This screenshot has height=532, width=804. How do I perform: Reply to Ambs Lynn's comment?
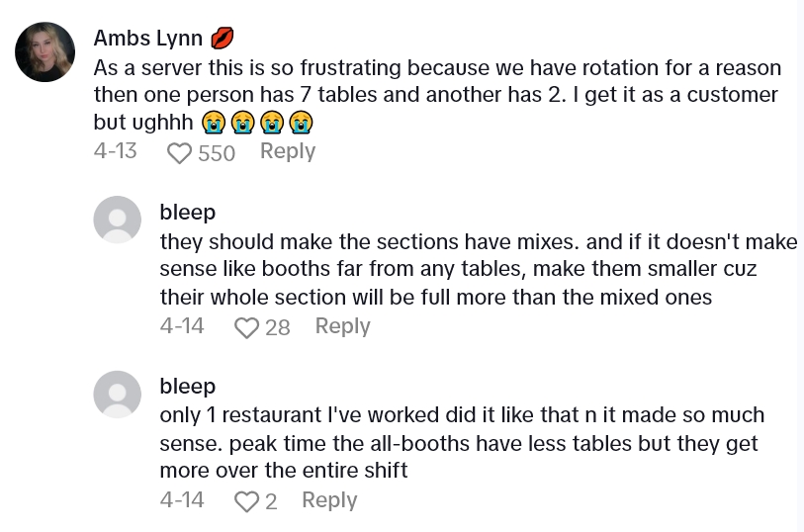coord(287,151)
